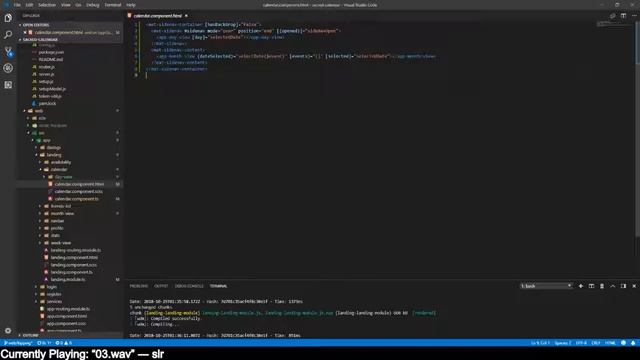Open the terminal shell selector dropdown

pos(546,286)
